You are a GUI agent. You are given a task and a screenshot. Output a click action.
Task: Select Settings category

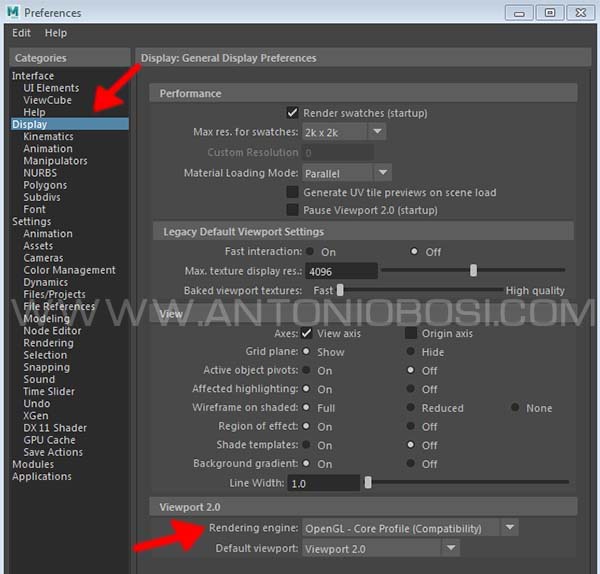[x=31, y=222]
